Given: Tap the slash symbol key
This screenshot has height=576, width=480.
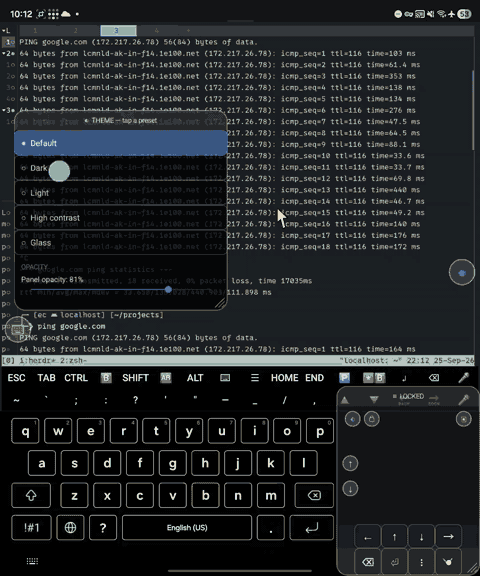Looking at the screenshot, I should tap(285, 400).
